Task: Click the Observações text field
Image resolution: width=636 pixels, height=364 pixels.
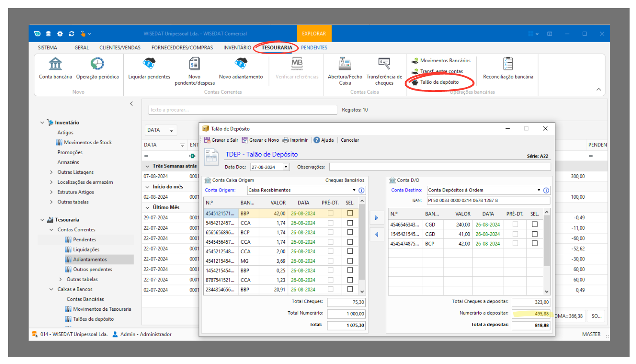Action: [440, 167]
